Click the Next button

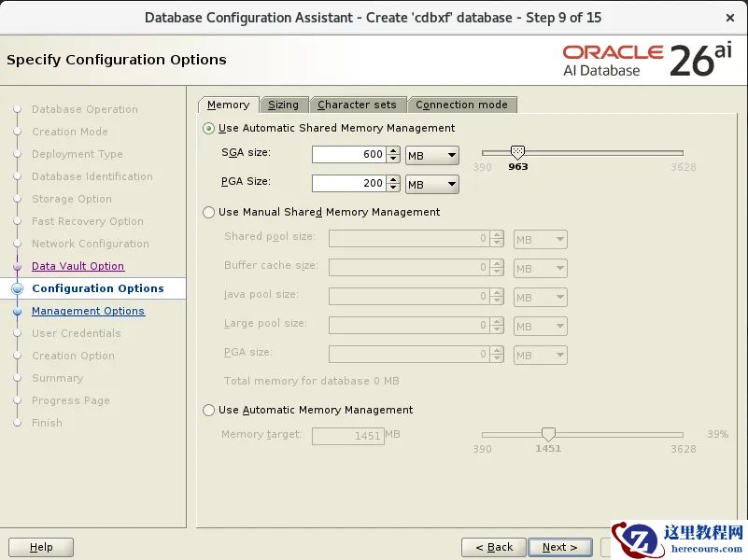coord(560,547)
